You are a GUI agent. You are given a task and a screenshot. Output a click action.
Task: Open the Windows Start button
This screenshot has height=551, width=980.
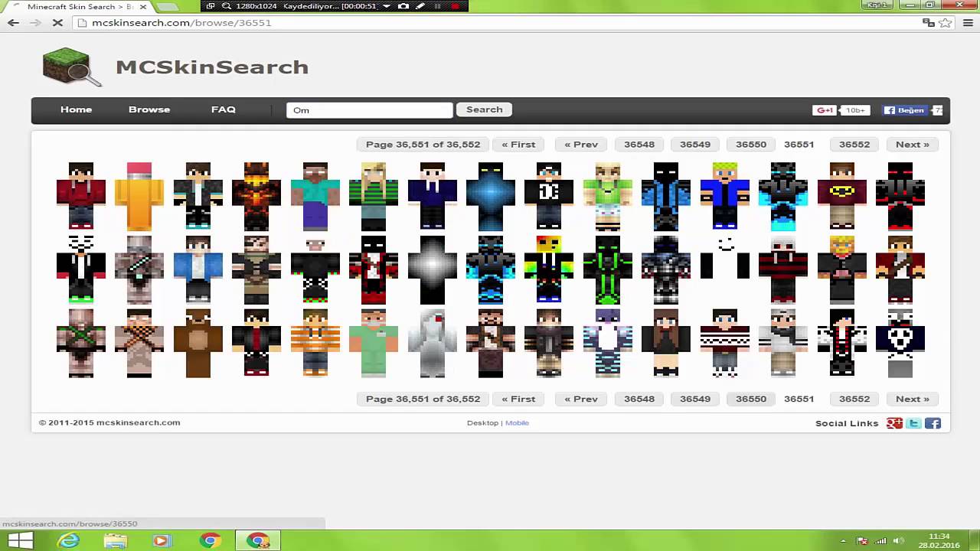coord(20,541)
